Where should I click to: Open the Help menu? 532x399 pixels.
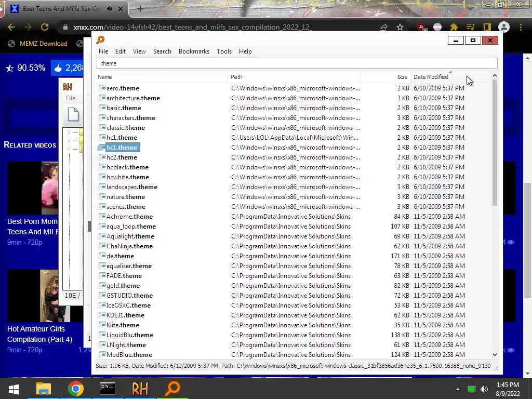245,51
